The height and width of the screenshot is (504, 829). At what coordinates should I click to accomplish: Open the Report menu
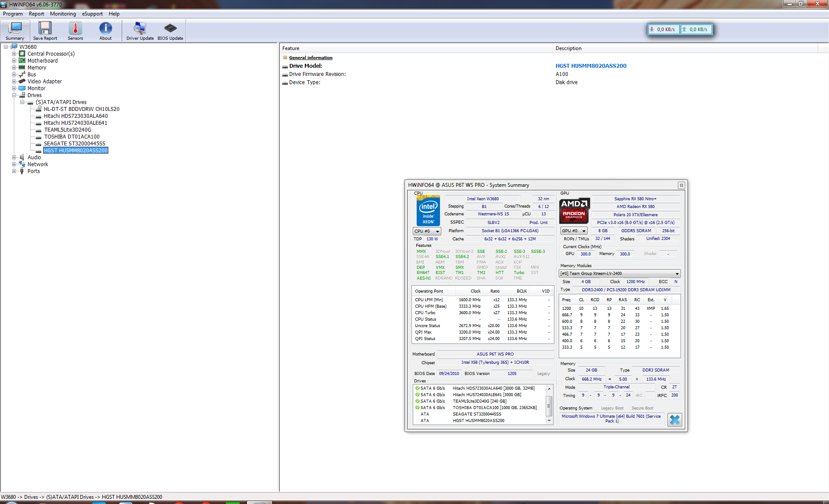[37, 14]
